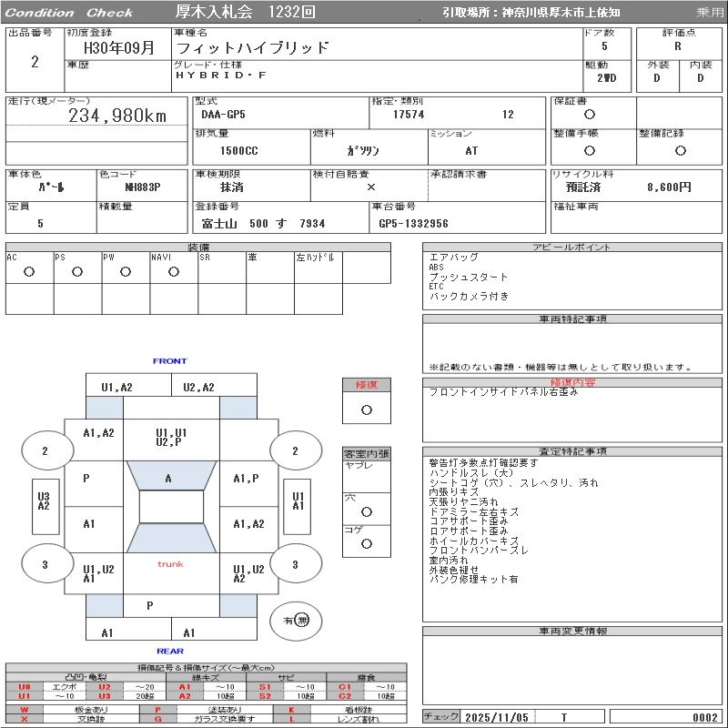The height and width of the screenshot is (728, 728).
Task: Select the PW equipment circle mark
Action: pyautogui.click(x=125, y=271)
